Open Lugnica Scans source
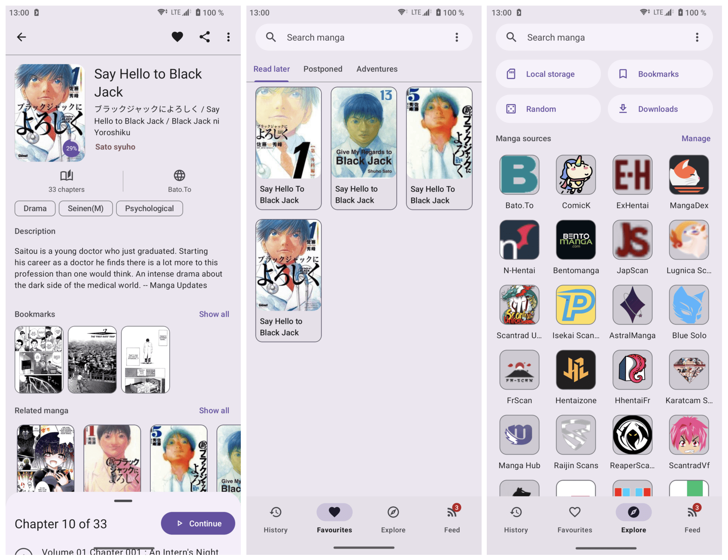728x560 pixels. click(689, 247)
